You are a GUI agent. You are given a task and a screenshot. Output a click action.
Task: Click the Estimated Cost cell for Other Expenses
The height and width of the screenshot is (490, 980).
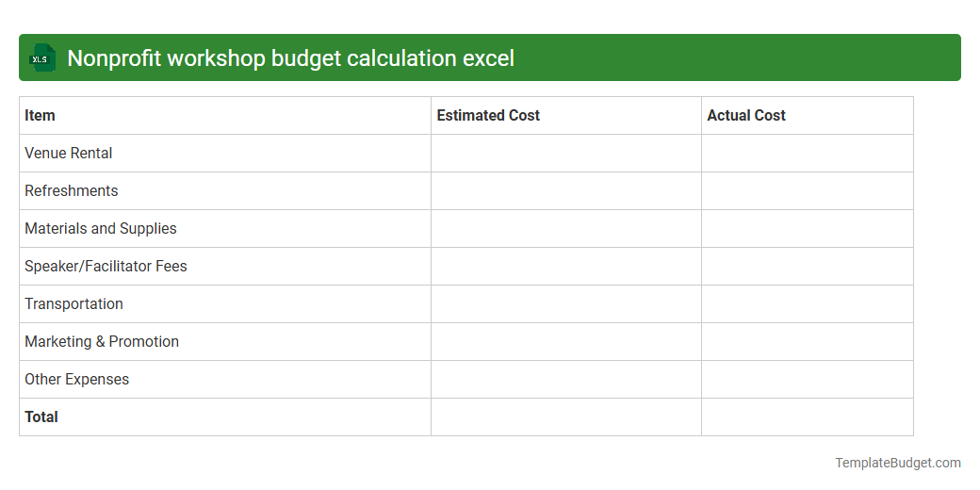566,380
